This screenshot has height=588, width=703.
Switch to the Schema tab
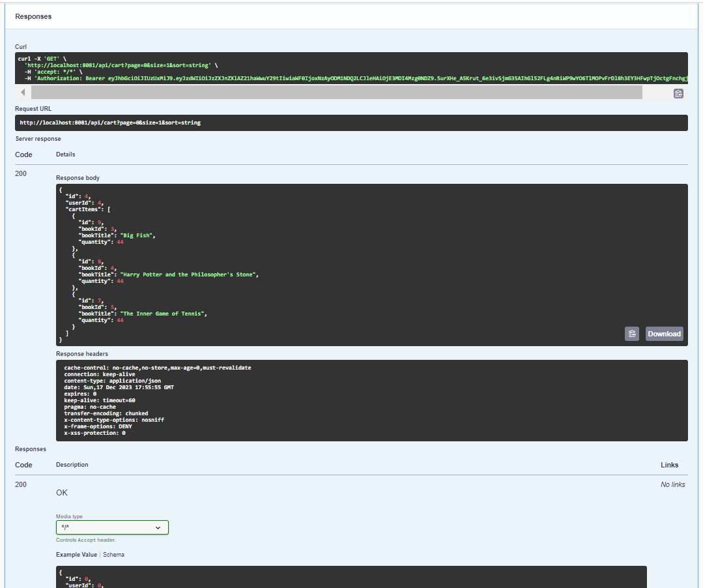tap(113, 555)
